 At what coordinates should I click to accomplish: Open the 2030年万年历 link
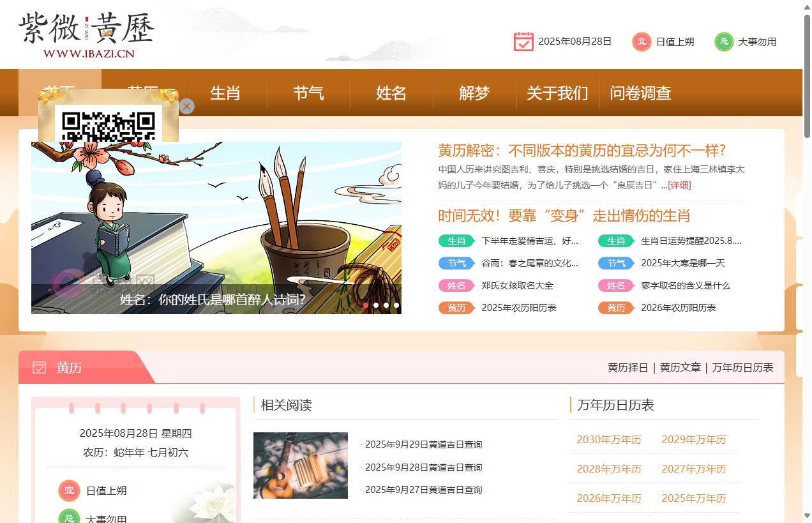(x=608, y=439)
